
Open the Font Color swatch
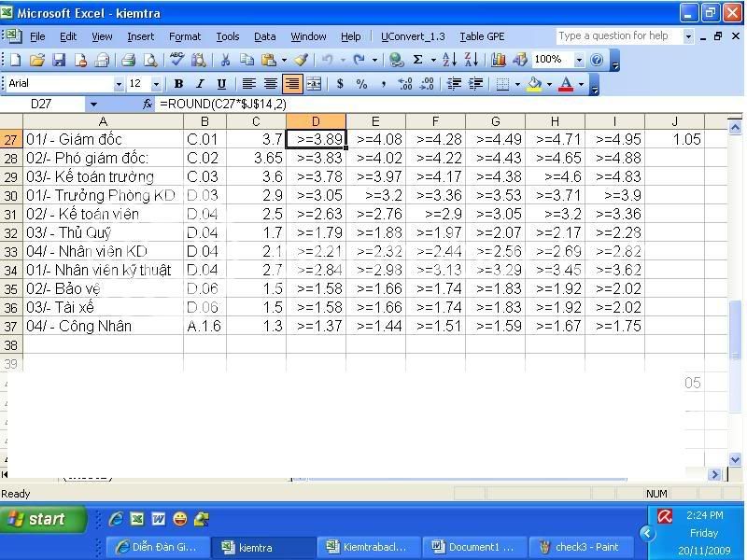point(565,84)
